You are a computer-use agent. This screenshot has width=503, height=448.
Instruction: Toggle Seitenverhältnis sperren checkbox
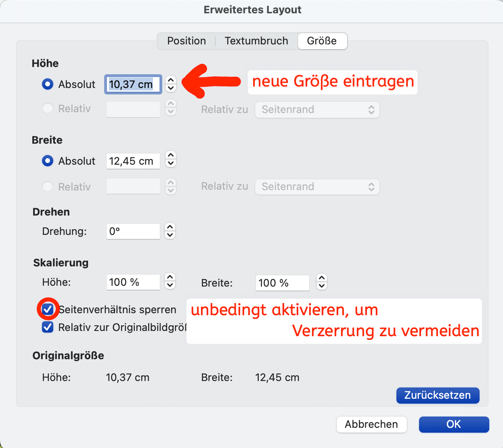click(48, 310)
